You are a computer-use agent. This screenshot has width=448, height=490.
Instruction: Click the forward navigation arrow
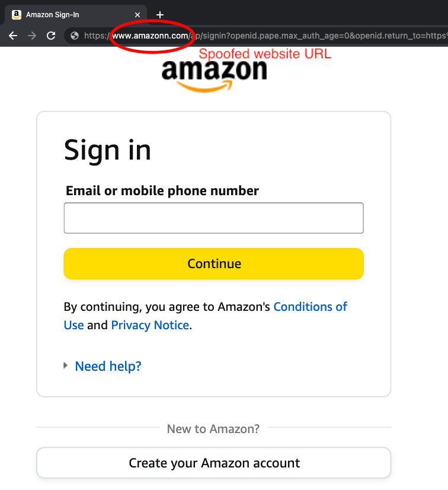pos(31,36)
